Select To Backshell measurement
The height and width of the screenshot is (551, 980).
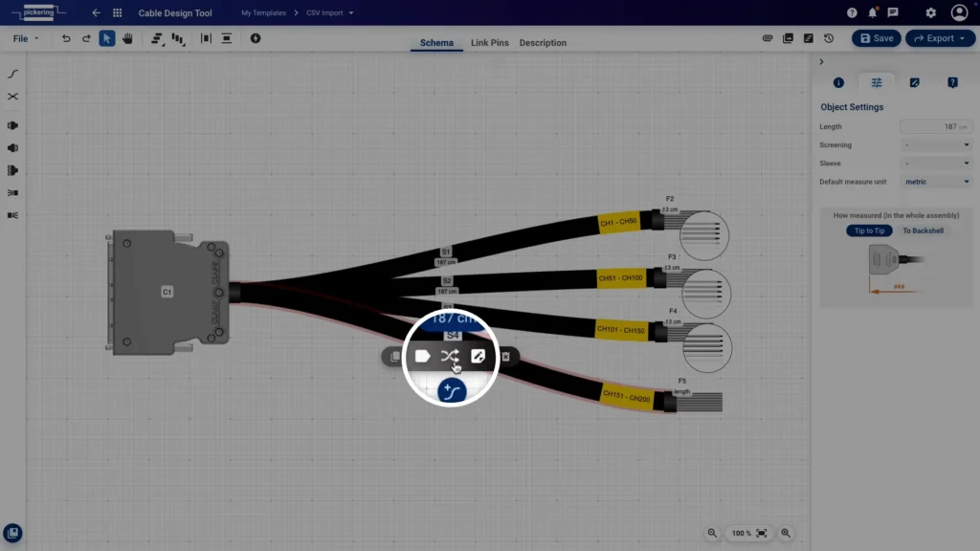(x=924, y=231)
